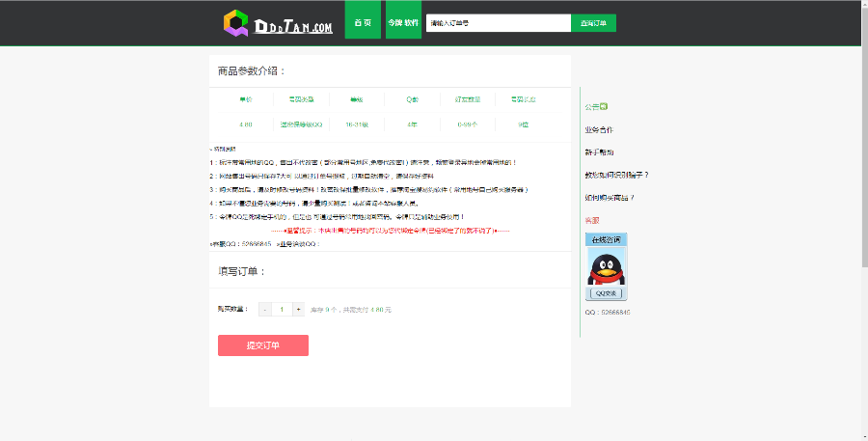Screen dimensions: 868x441
Task: Open the 令牌软件 tab
Action: pyautogui.click(x=403, y=19)
